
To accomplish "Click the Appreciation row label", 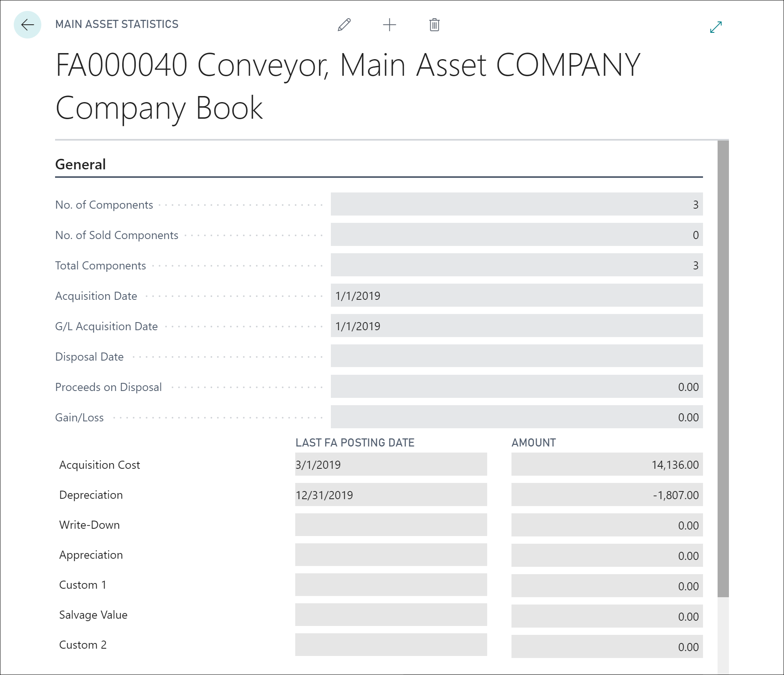I will (91, 555).
